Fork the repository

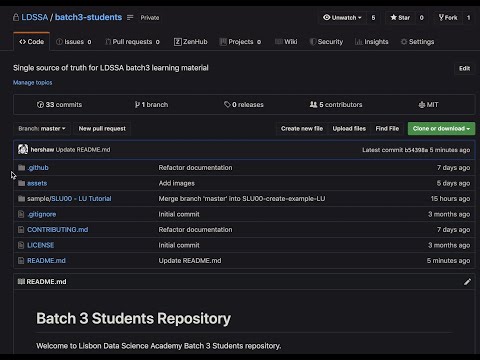coord(448,17)
